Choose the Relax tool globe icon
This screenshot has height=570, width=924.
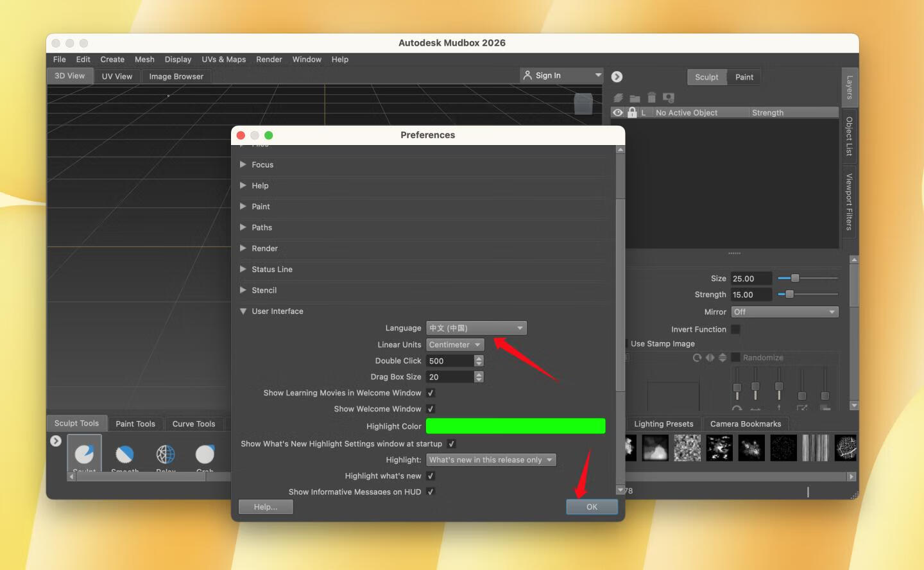pos(166,454)
